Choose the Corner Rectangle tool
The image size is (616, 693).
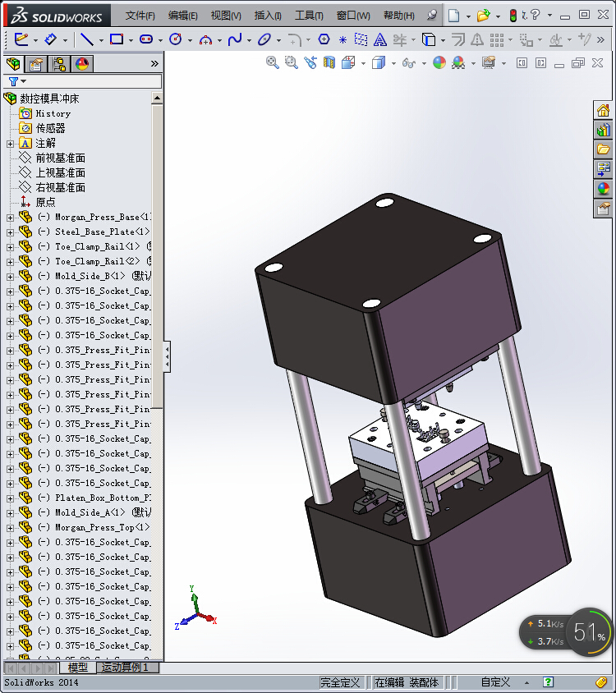click(117, 39)
